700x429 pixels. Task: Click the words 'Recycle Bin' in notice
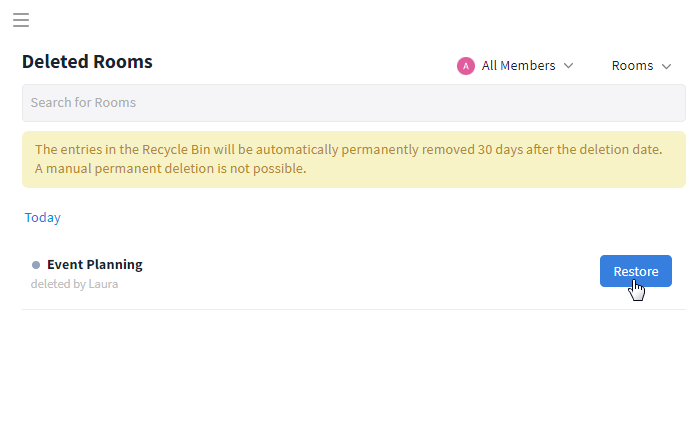click(176, 150)
